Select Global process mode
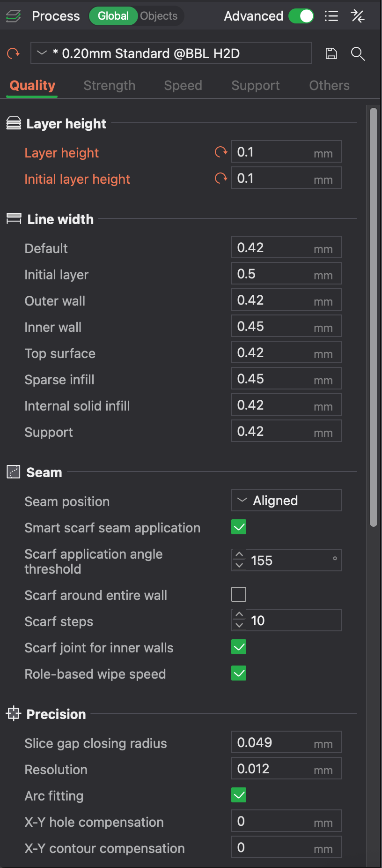The image size is (382, 868). 113,16
